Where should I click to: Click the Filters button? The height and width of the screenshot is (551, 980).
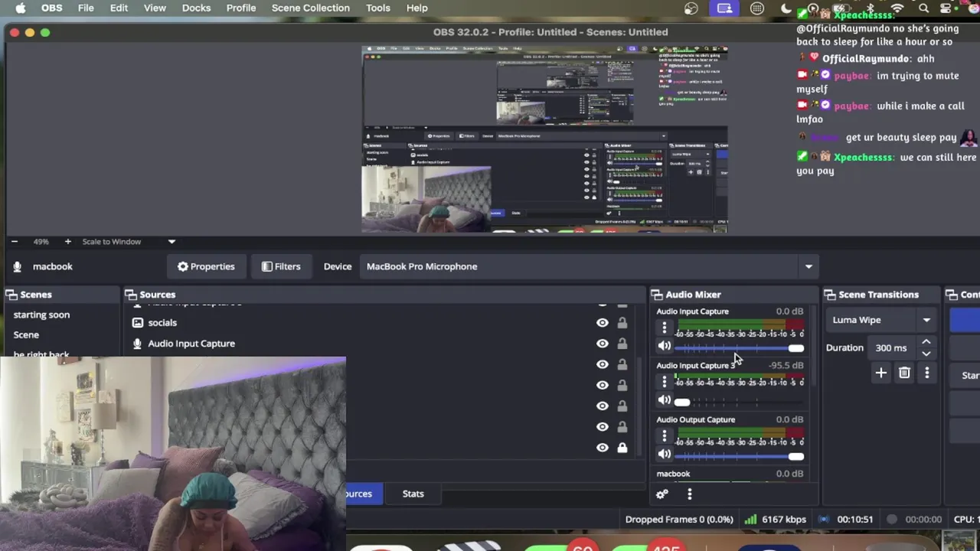(x=281, y=266)
